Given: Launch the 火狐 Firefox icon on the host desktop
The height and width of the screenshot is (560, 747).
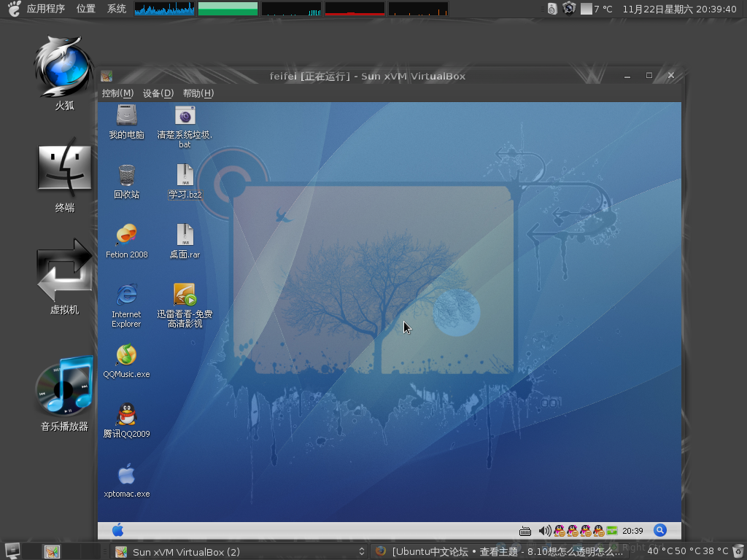Looking at the screenshot, I should (x=64, y=66).
